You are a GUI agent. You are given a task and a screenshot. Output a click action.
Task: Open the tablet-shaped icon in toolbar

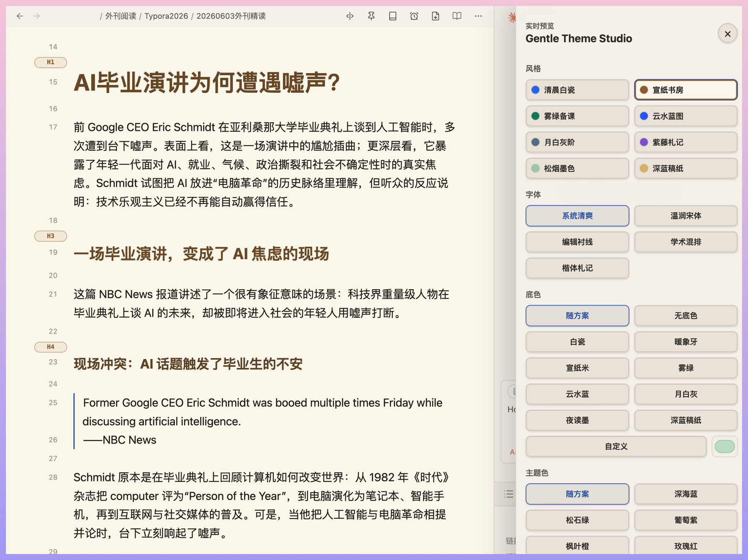tap(393, 16)
